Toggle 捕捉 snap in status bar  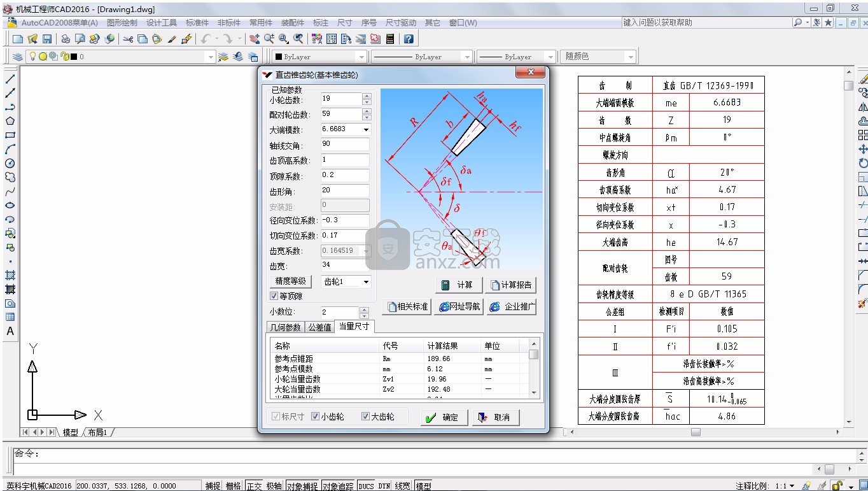(213, 486)
